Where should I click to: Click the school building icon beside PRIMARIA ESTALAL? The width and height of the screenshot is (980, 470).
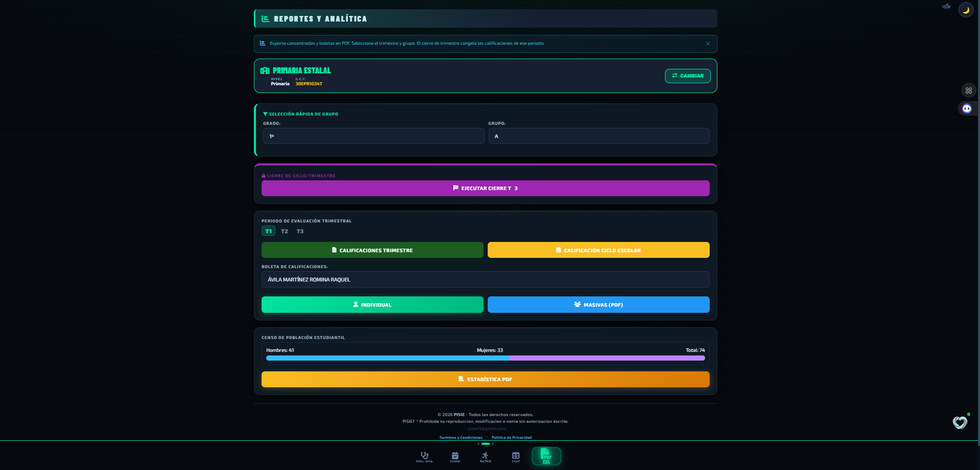[265, 70]
